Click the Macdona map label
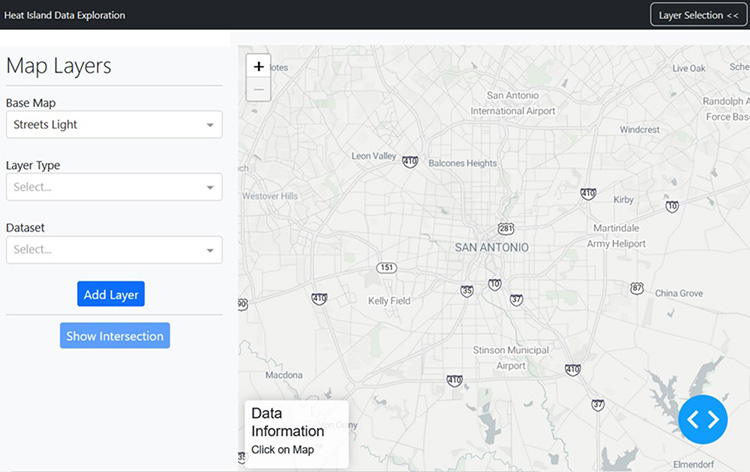 pyautogui.click(x=284, y=375)
